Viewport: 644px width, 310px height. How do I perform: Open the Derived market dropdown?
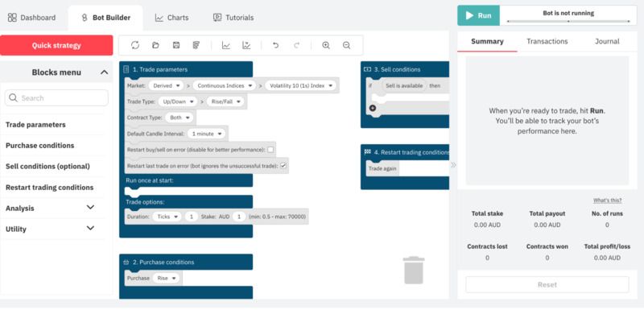[166, 86]
